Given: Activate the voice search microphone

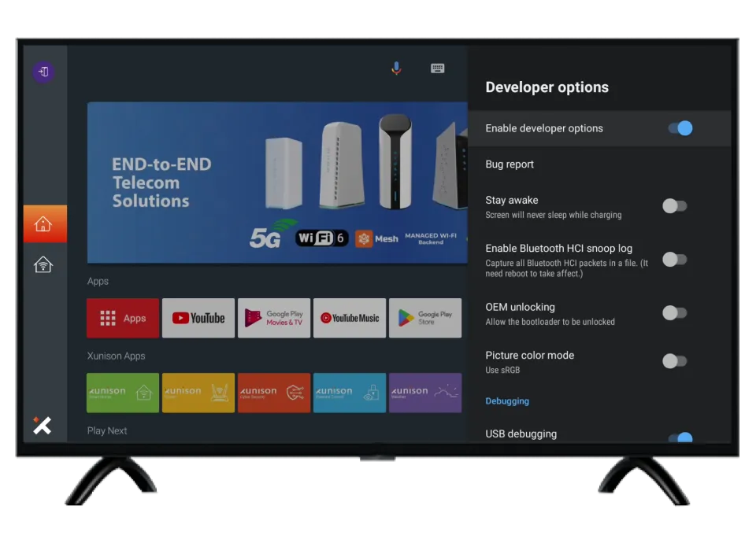Looking at the screenshot, I should point(396,68).
